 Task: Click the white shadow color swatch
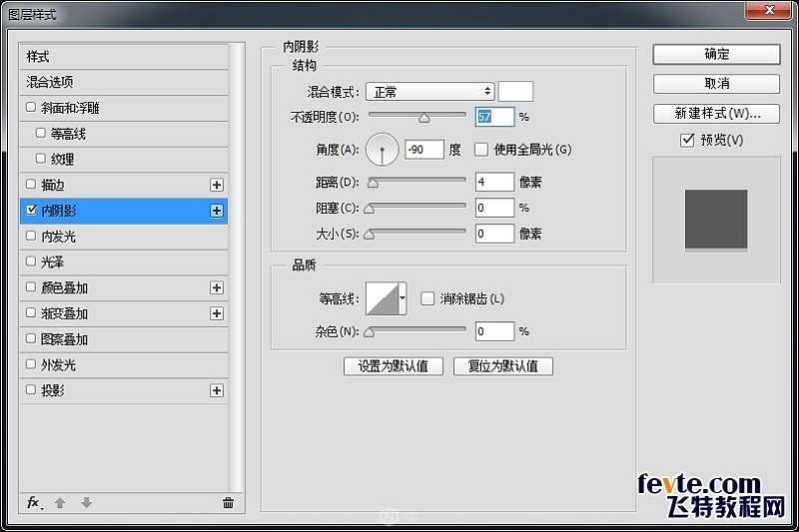coord(515,92)
